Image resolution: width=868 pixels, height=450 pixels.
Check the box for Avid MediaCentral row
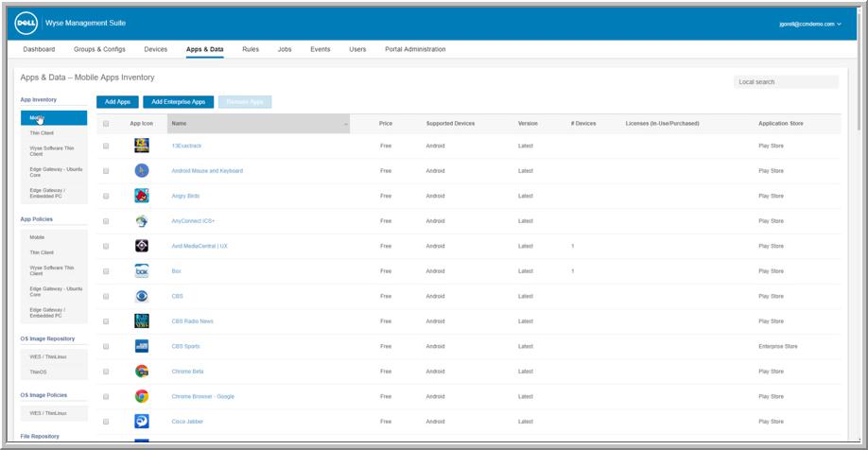click(106, 246)
